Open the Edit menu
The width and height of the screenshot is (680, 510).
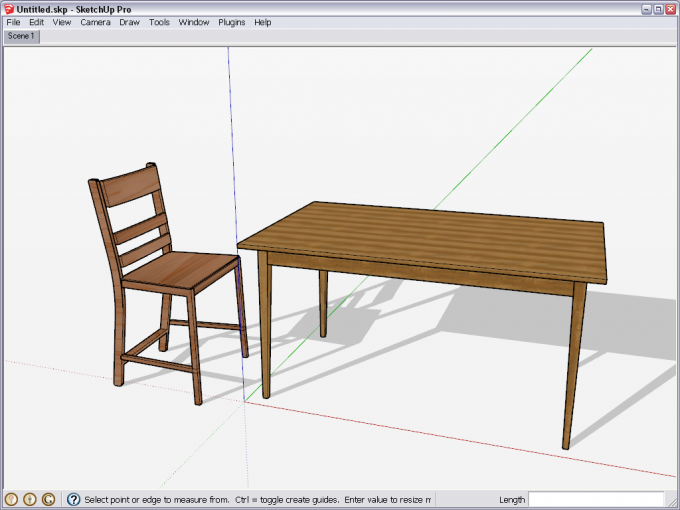[x=36, y=22]
